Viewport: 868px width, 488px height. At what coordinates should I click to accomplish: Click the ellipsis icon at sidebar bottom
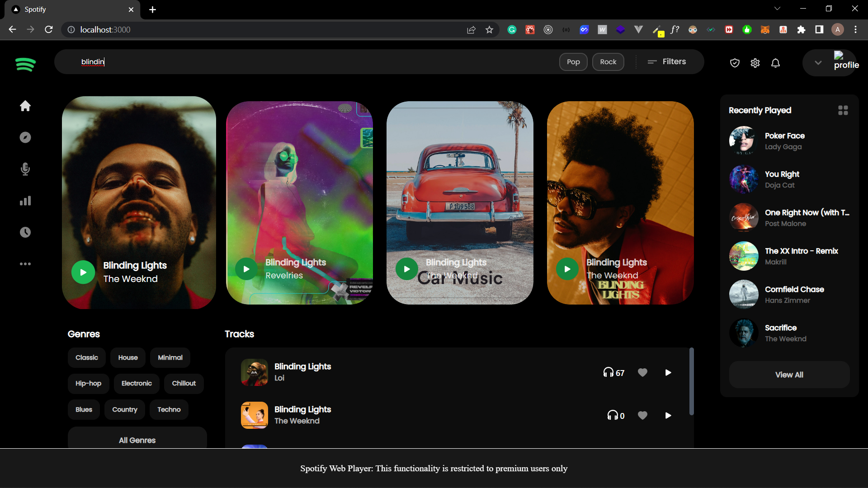[x=25, y=264]
